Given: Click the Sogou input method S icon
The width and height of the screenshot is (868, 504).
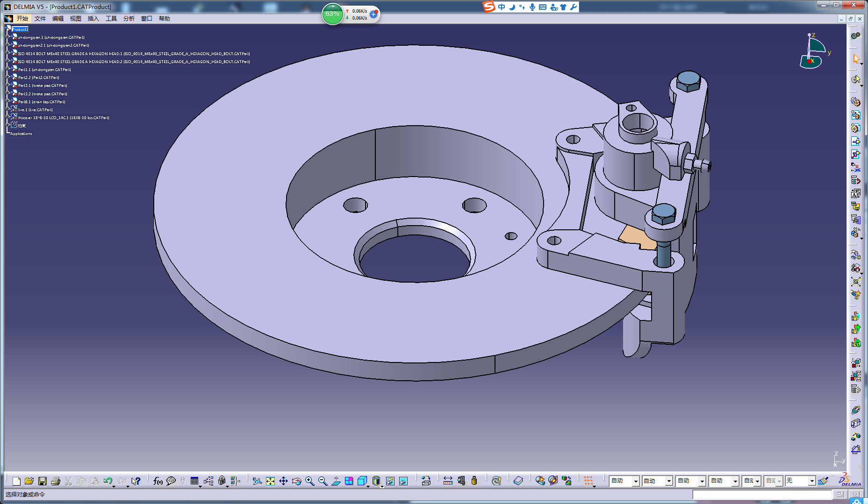Looking at the screenshot, I should pyautogui.click(x=488, y=7).
